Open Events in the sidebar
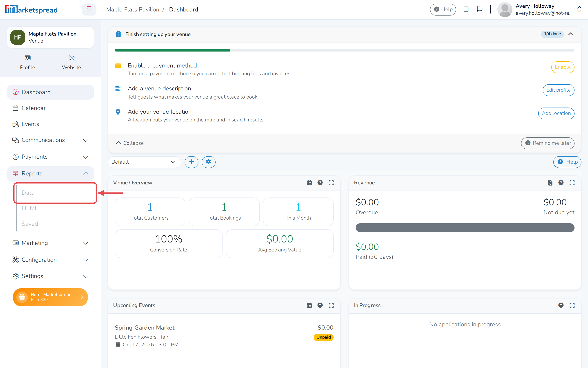The width and height of the screenshot is (588, 368). coord(50,124)
